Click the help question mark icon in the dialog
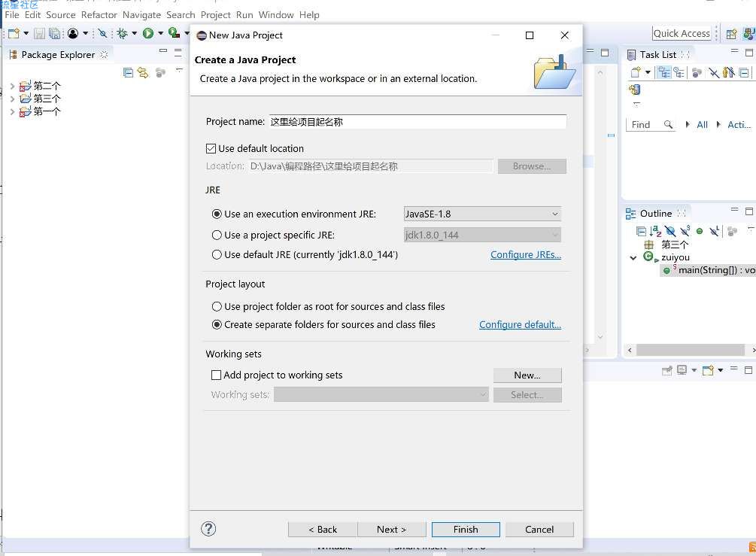The width and height of the screenshot is (756, 556). 208,529
